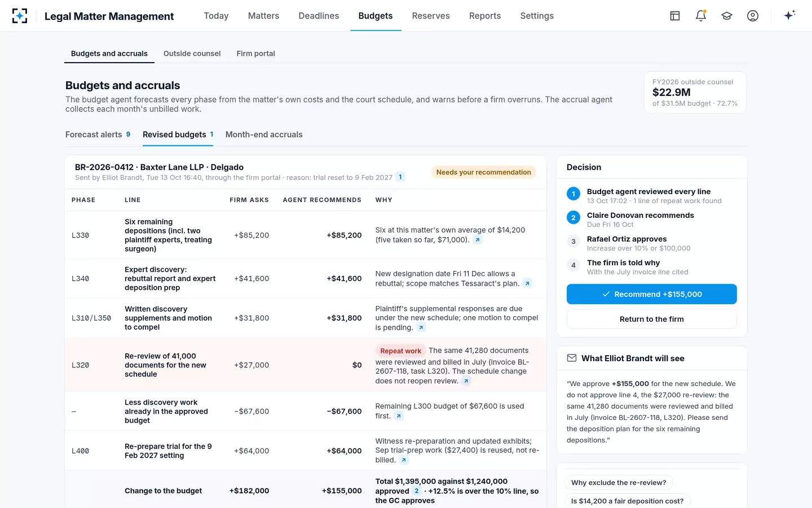
Task: Ask 'Is $14,200 a fair deposition cost?'
Action: [627, 501]
